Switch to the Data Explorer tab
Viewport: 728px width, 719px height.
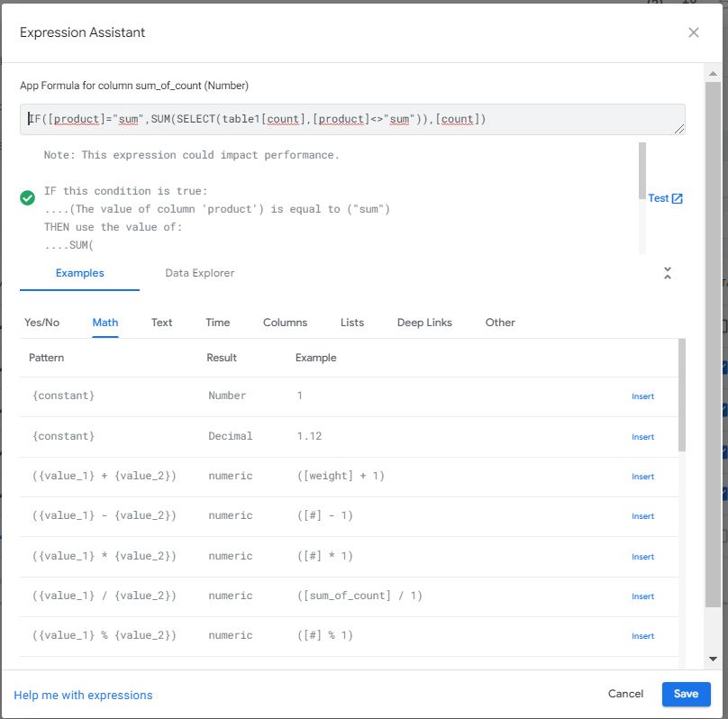200,273
